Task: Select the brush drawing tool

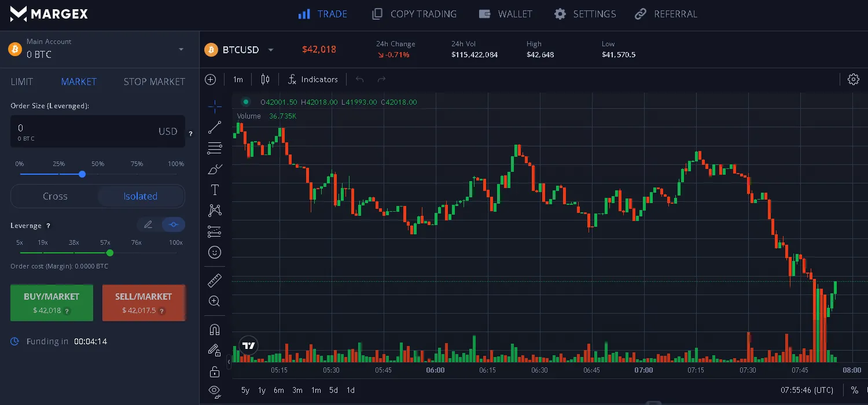Action: click(215, 169)
